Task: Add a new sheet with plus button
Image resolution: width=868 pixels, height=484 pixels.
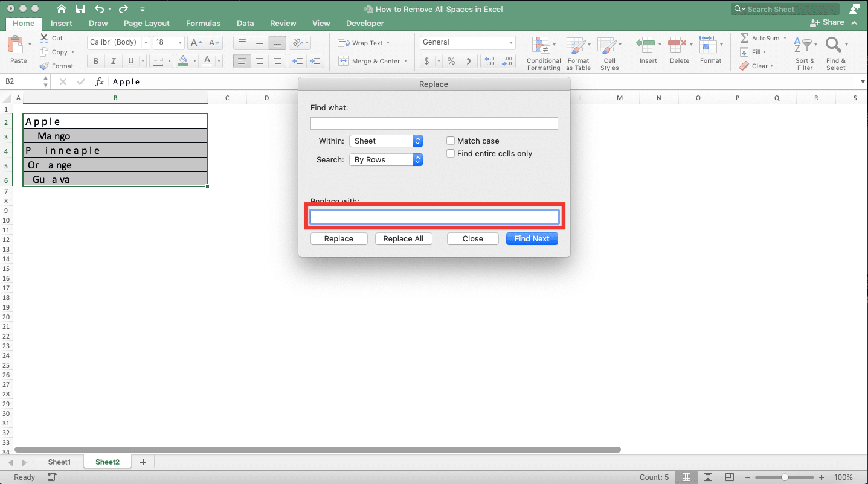Action: pos(143,462)
